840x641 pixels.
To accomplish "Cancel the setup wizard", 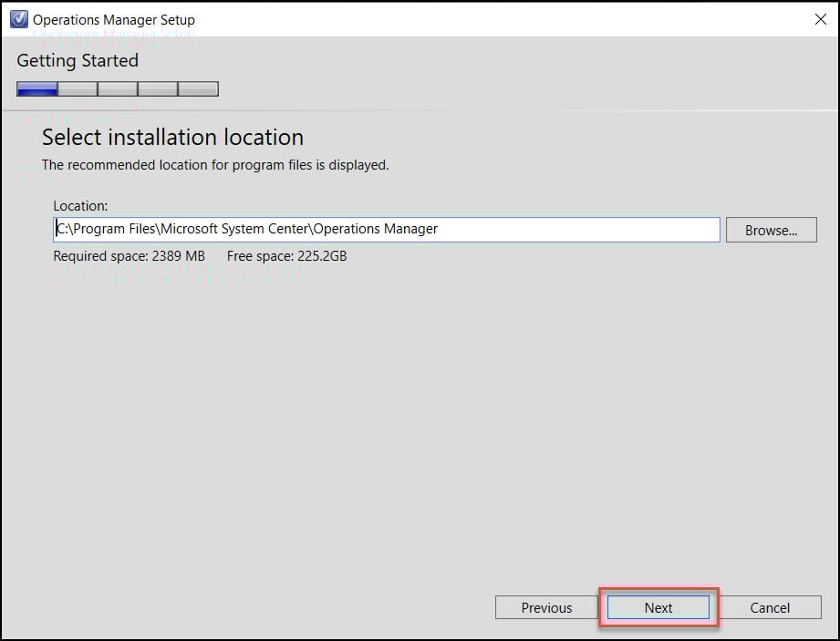I will pos(770,607).
